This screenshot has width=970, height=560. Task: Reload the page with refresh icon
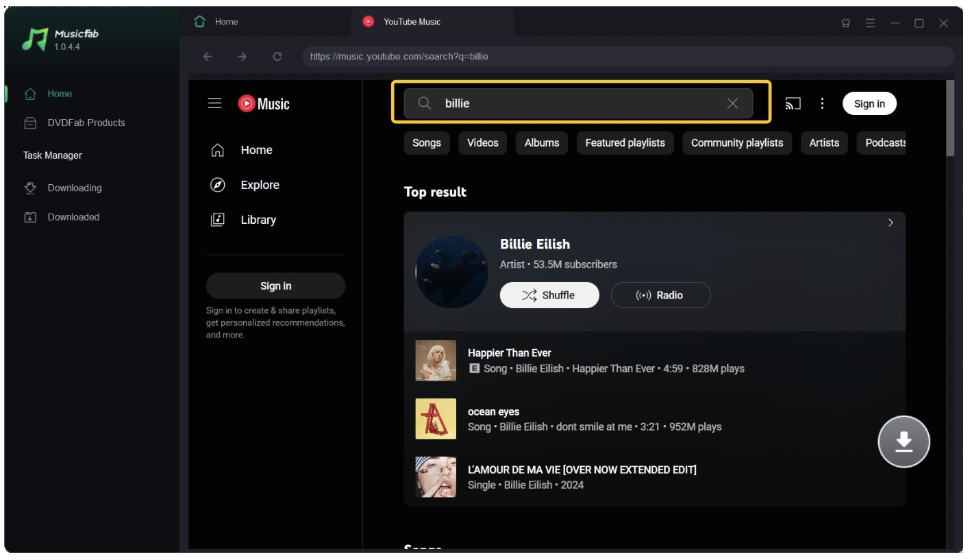[277, 57]
